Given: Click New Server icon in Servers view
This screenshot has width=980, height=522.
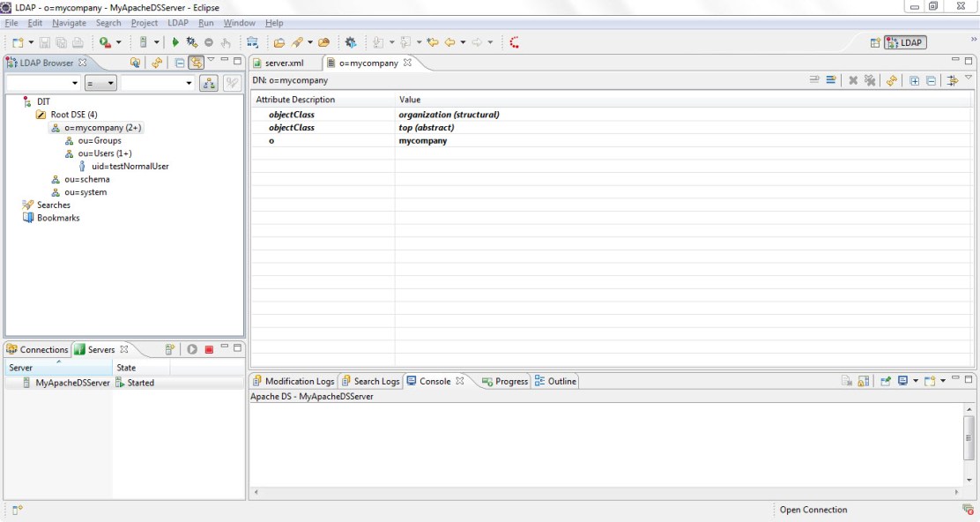Looking at the screenshot, I should (170, 350).
